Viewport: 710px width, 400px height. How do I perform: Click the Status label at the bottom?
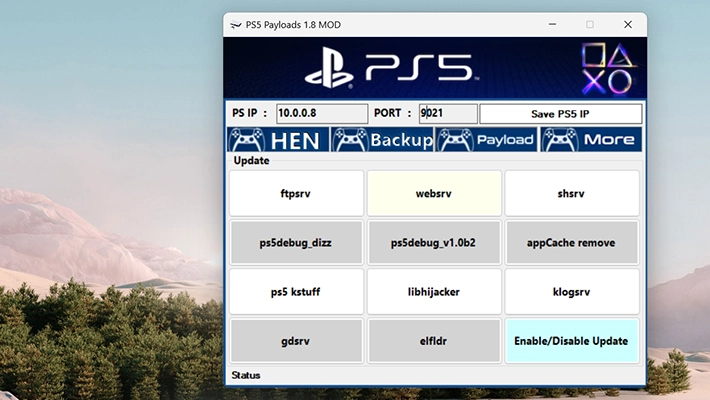tap(246, 375)
